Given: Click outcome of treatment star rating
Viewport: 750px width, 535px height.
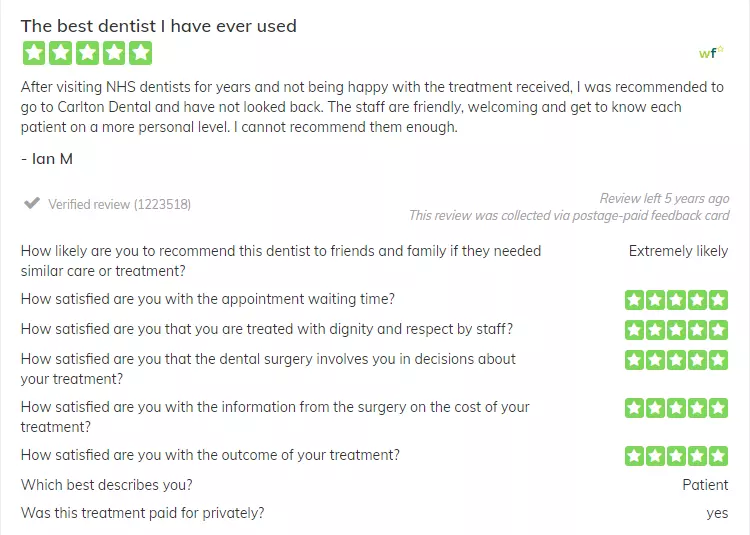Looking at the screenshot, I should point(676,456).
